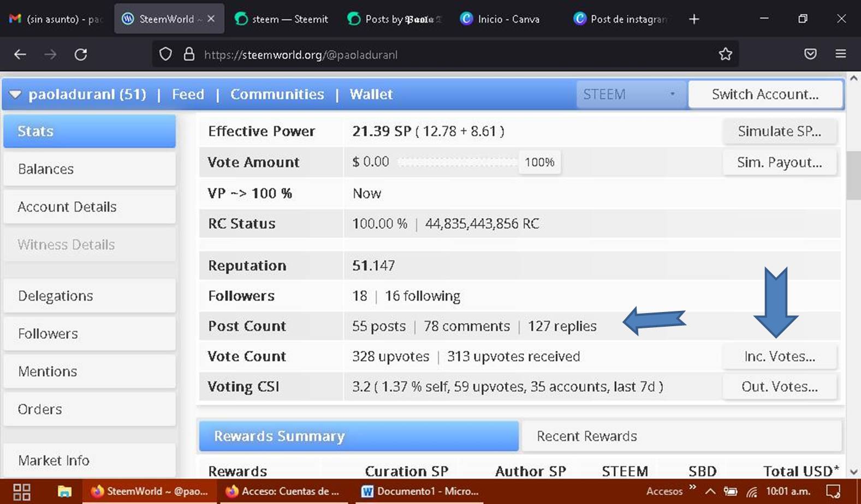The height and width of the screenshot is (504, 861).
Task: Switch to the steem — Steemit browser tab
Action: [x=282, y=19]
